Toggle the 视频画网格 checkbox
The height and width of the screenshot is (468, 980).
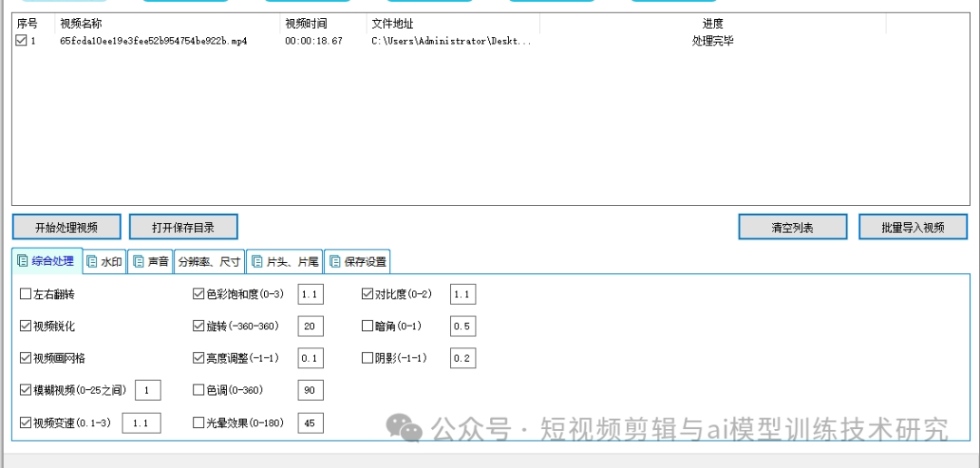[25, 358]
